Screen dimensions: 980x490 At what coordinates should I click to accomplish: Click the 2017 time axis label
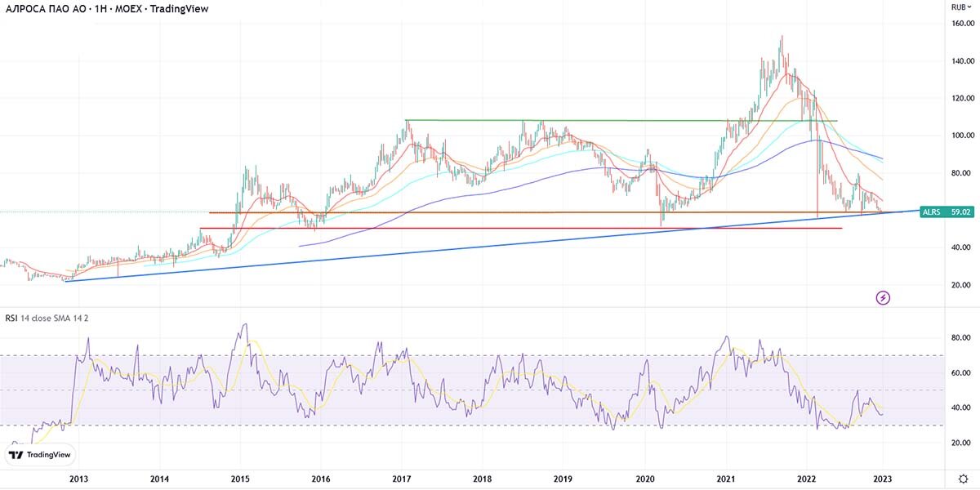tap(402, 479)
